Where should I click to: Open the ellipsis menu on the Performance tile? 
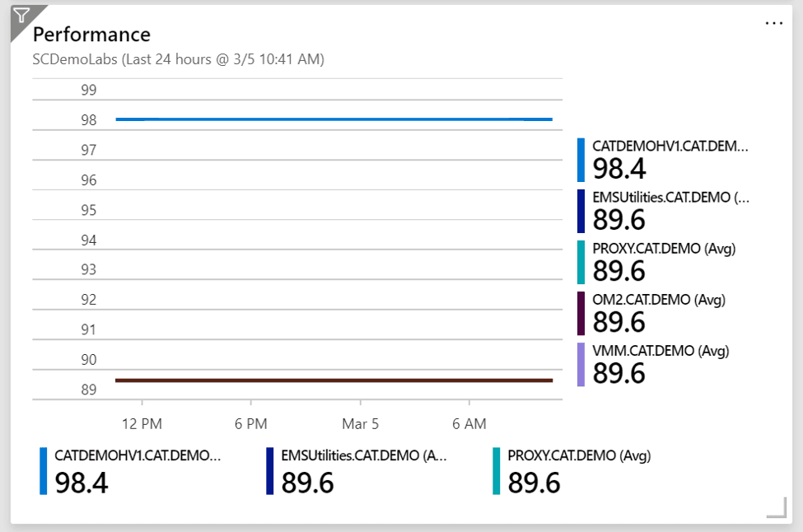point(773,23)
